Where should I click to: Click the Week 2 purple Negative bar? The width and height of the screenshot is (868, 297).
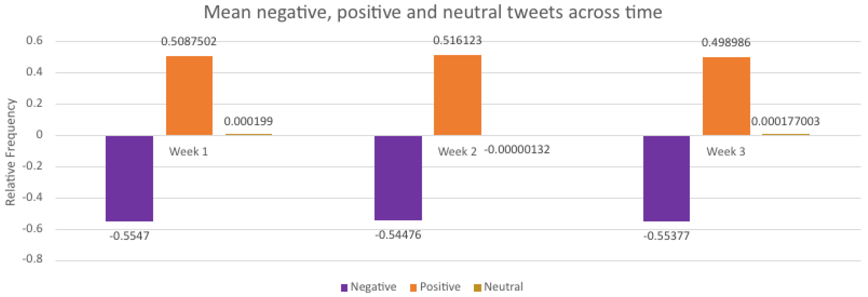[398, 178]
